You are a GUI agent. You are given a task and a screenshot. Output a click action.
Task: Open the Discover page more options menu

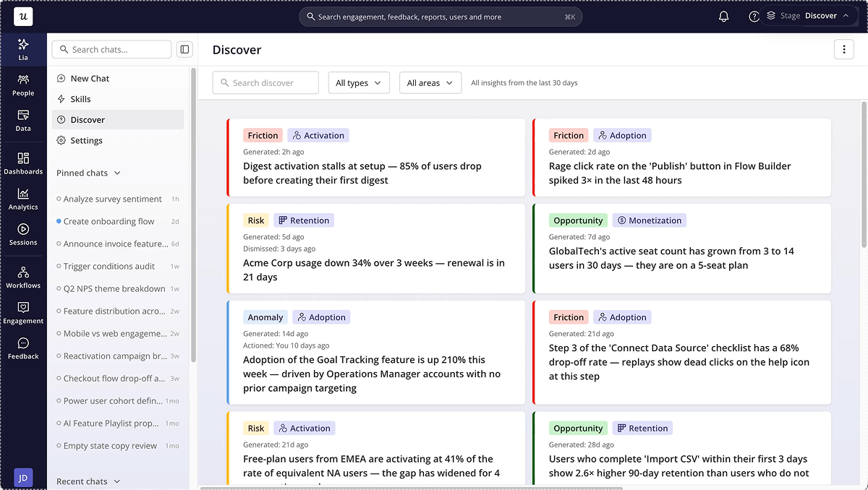[x=843, y=49]
